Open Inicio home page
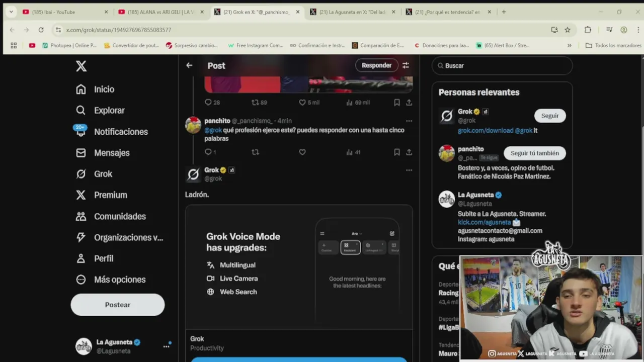The image size is (644, 362). point(95,89)
